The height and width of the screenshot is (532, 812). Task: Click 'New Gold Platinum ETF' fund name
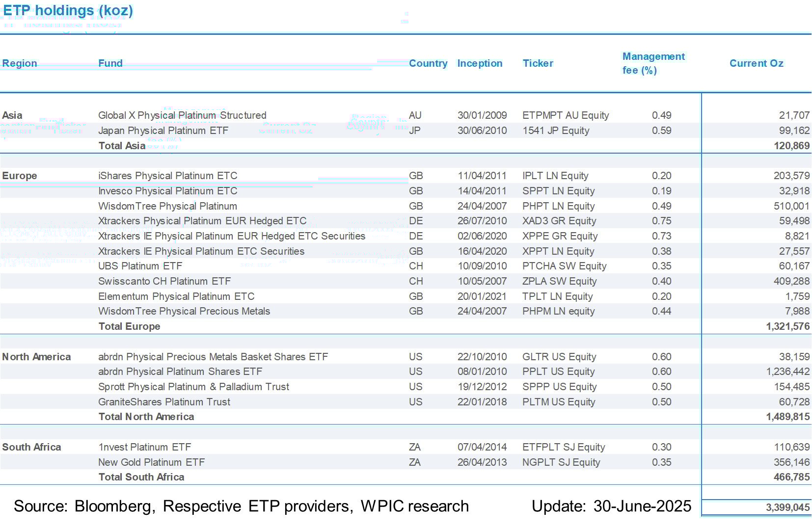point(151,462)
